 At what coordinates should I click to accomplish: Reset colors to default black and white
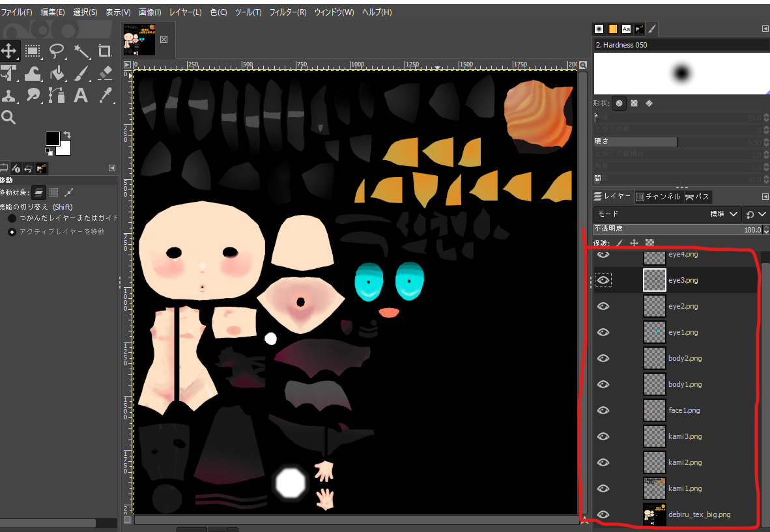point(49,152)
